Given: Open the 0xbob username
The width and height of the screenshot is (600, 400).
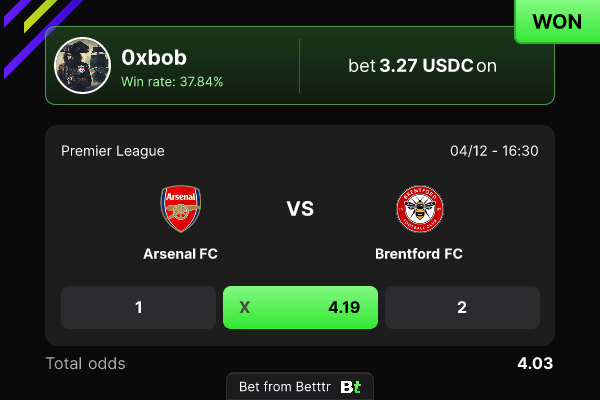Looking at the screenshot, I should [154, 58].
